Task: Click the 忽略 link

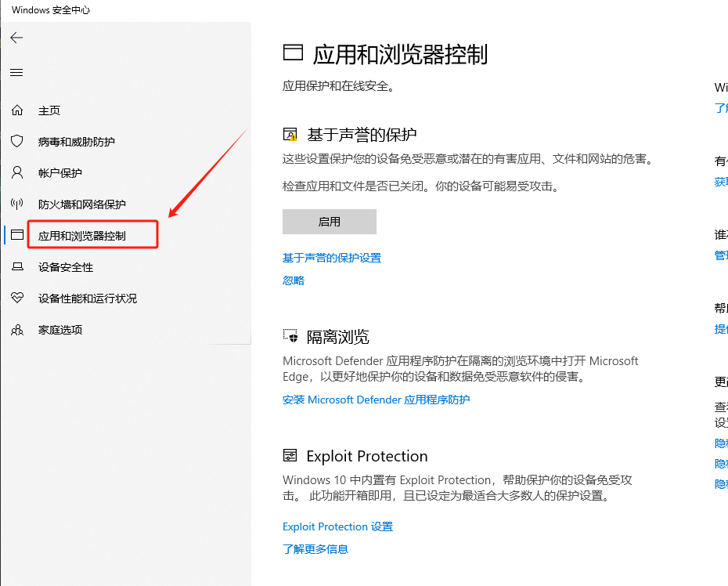Action: click(x=294, y=280)
